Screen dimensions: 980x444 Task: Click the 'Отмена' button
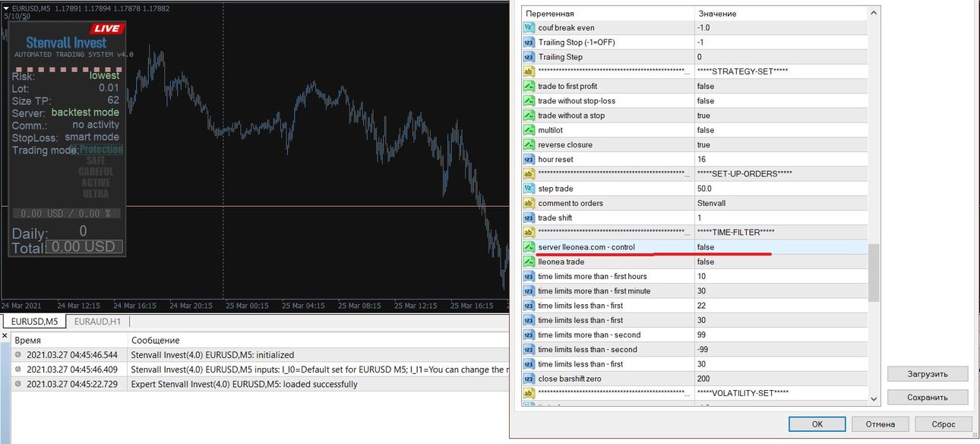(x=880, y=424)
